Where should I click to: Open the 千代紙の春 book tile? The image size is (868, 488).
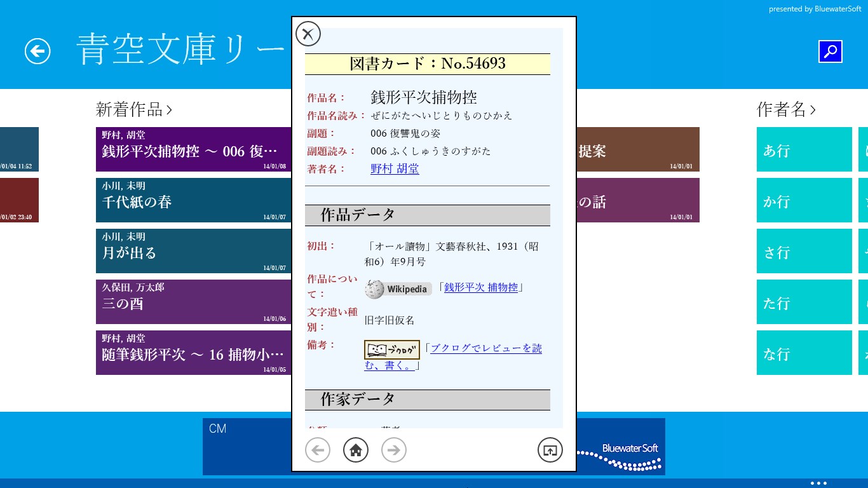[193, 200]
